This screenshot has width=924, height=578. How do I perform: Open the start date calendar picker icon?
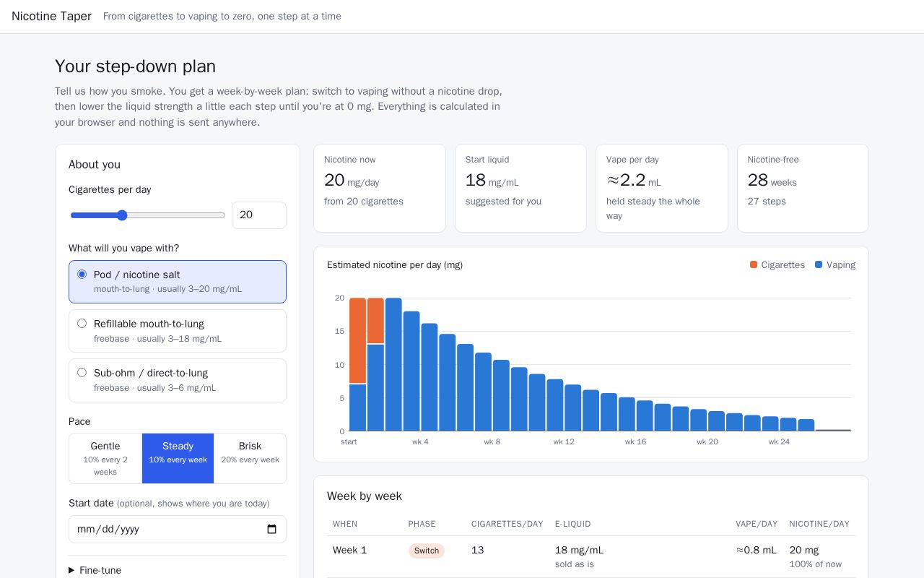tap(271, 529)
